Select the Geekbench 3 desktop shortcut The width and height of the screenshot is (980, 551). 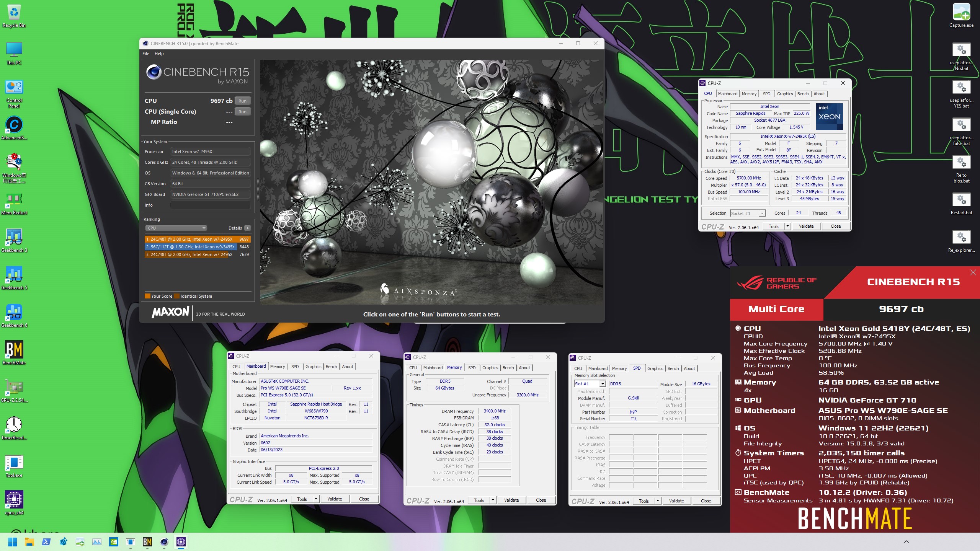pyautogui.click(x=14, y=241)
